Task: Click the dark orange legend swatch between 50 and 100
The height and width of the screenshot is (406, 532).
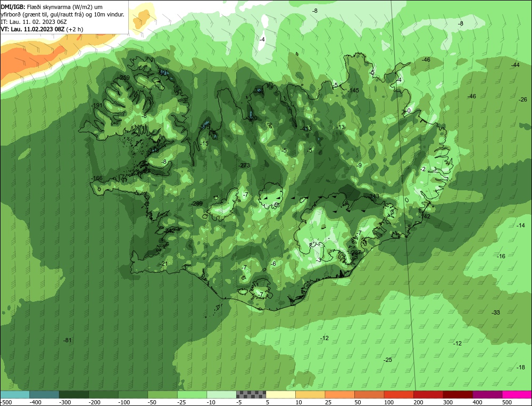Action: (x=369, y=394)
